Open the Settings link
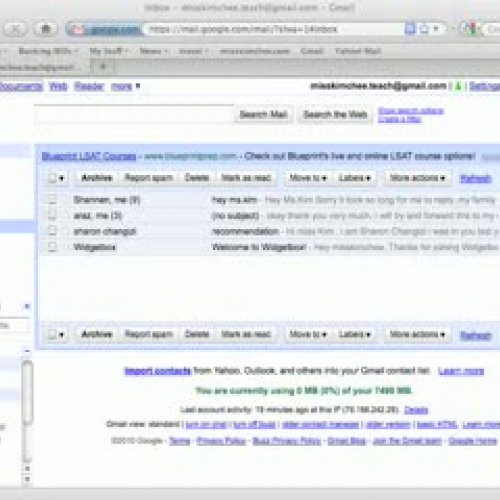 [x=484, y=86]
